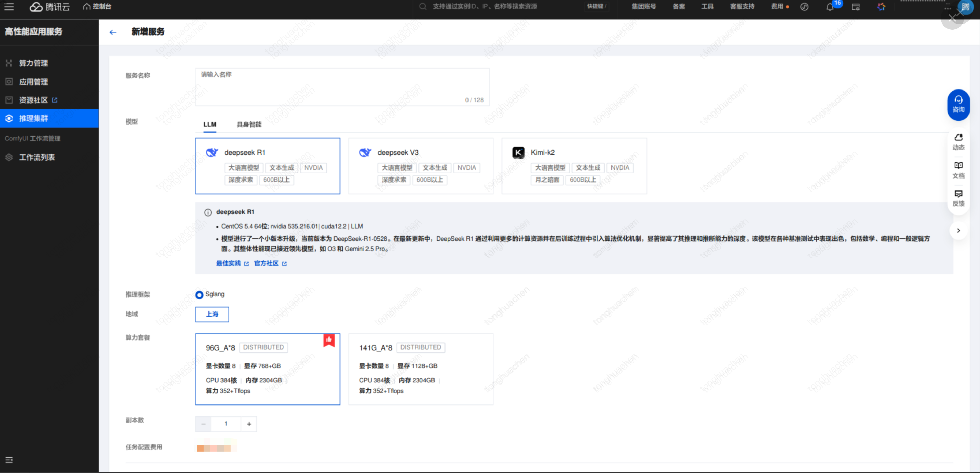Click the back arrow beside 新增服务

click(113, 32)
